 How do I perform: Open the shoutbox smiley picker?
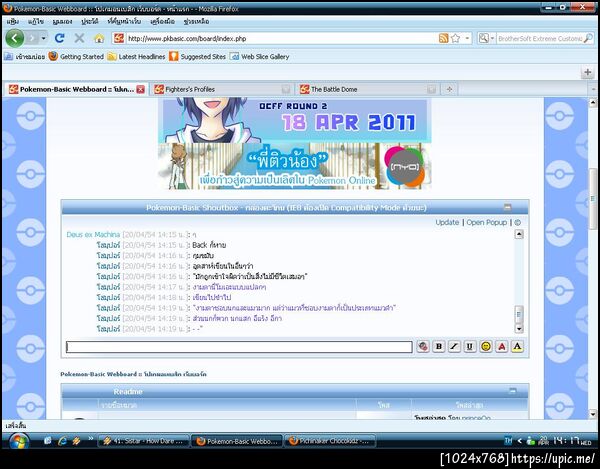point(486,347)
